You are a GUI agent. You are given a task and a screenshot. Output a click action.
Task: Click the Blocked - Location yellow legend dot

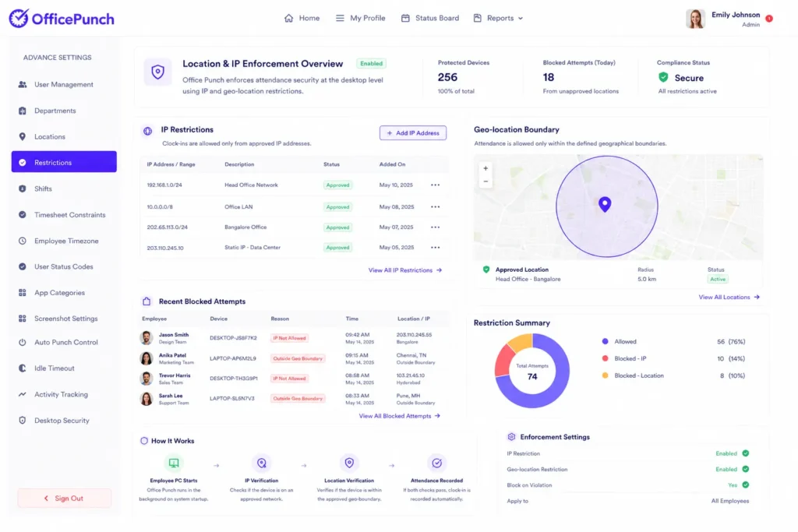point(605,376)
